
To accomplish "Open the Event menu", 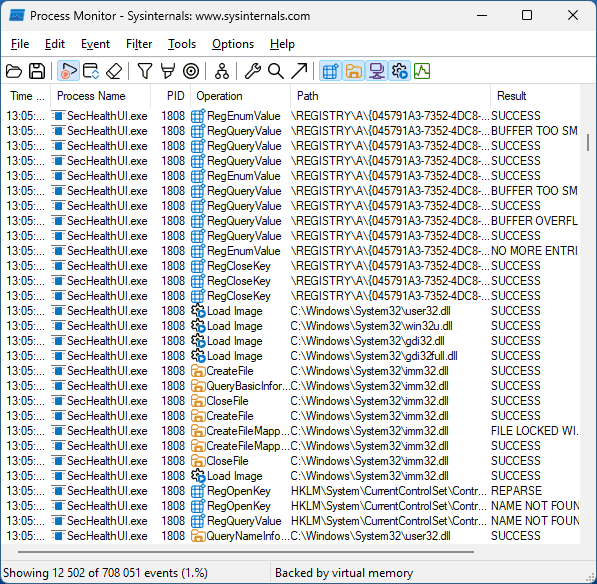I will point(95,44).
